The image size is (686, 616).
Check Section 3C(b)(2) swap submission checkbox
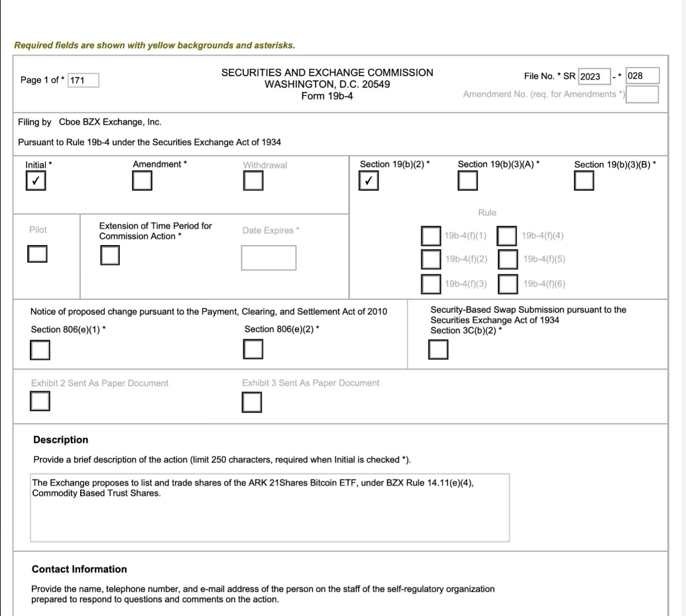coord(438,349)
